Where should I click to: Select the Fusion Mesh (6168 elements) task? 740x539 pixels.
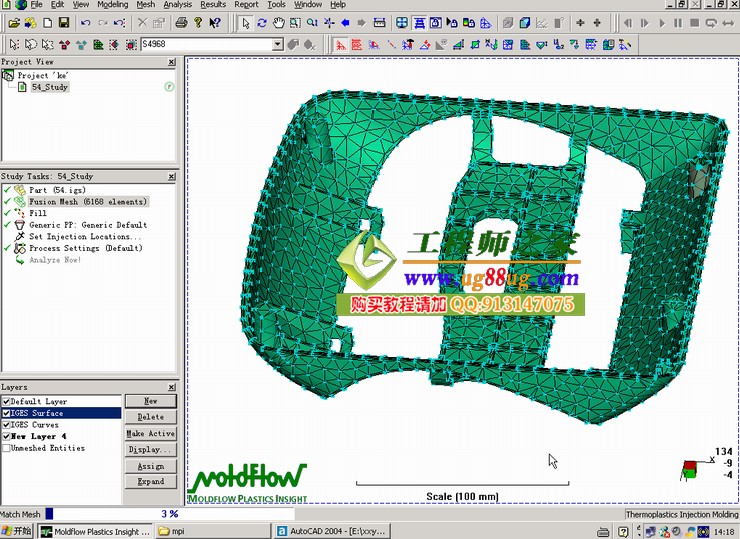(88, 202)
